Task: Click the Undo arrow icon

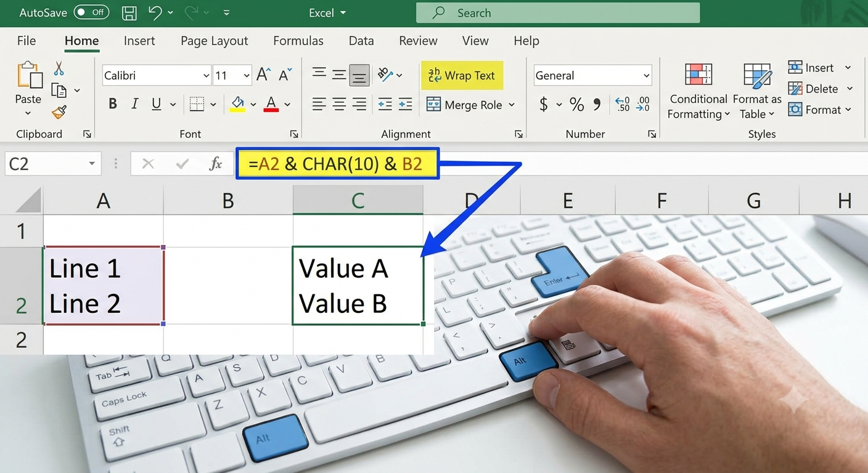Action: coord(155,12)
